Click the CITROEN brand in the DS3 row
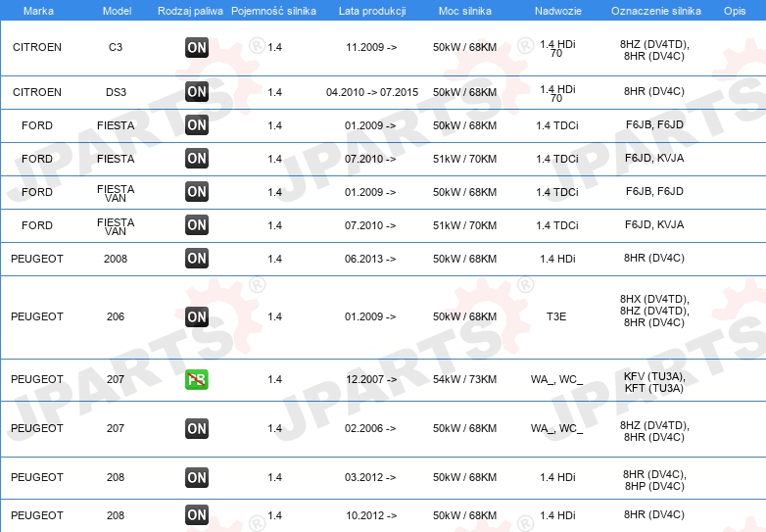This screenshot has height=532, width=766. click(x=37, y=92)
